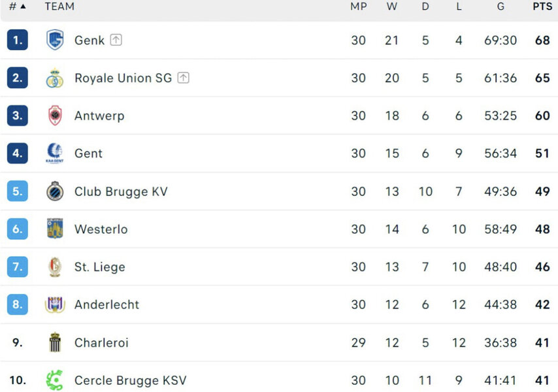The width and height of the screenshot is (558, 392).
Task: Click the Cercle Brugge KSV logo
Action: pyautogui.click(x=55, y=380)
